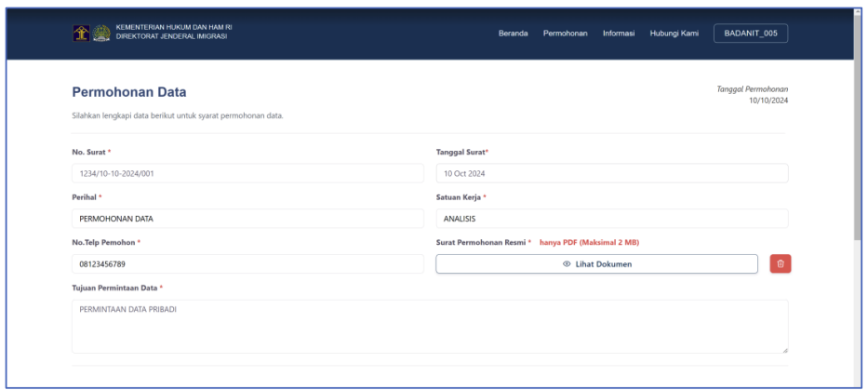Open the Hubungi Kami page
The width and height of the screenshot is (868, 390).
coord(674,34)
